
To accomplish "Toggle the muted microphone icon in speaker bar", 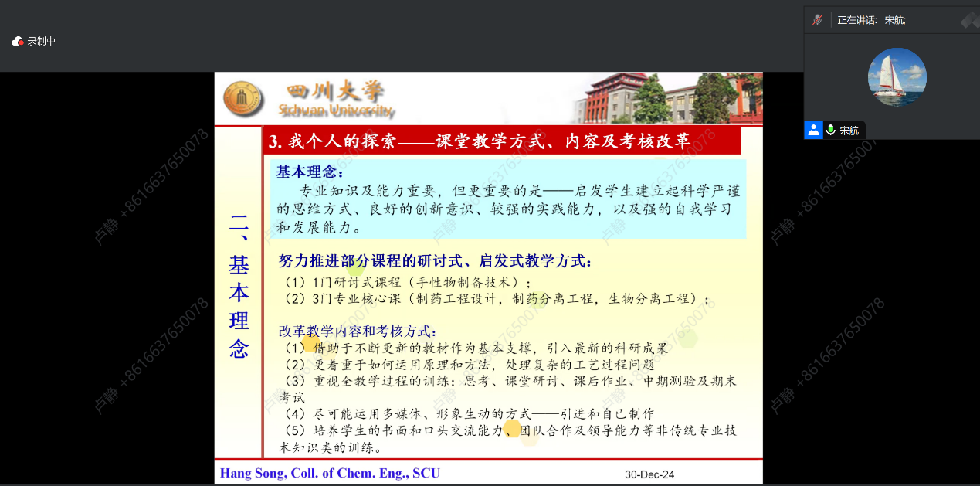I will pyautogui.click(x=818, y=20).
